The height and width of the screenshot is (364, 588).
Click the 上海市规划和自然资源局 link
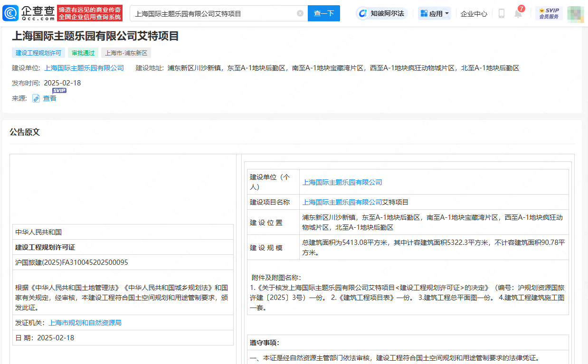(84, 322)
